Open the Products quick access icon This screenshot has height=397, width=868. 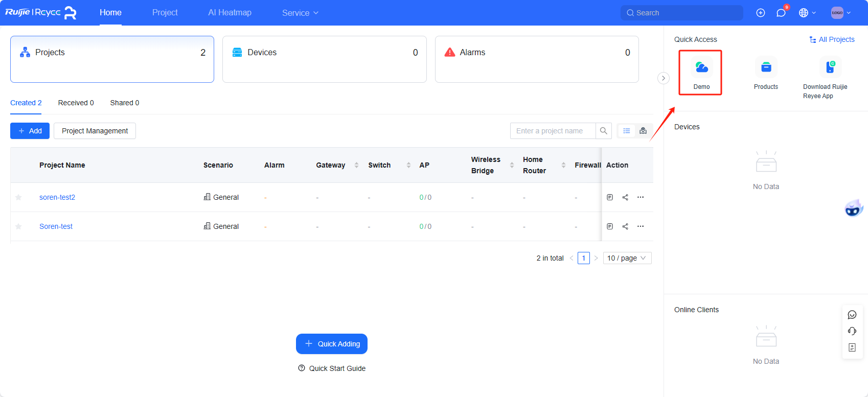tap(766, 68)
